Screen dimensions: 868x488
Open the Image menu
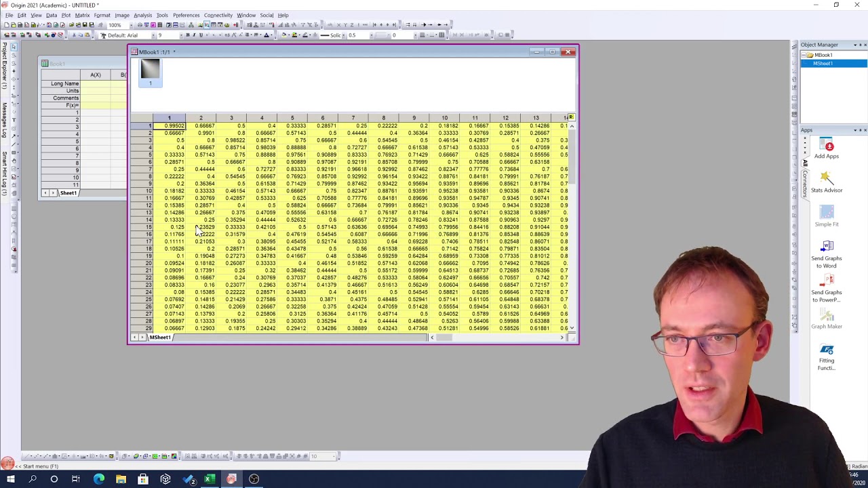click(x=122, y=15)
